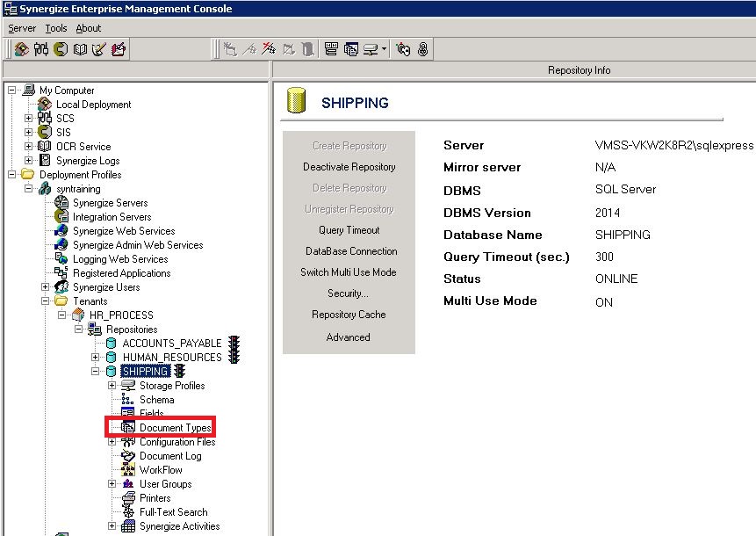Expand the Synergize Users node
Image resolution: width=756 pixels, height=536 pixels.
point(46,287)
